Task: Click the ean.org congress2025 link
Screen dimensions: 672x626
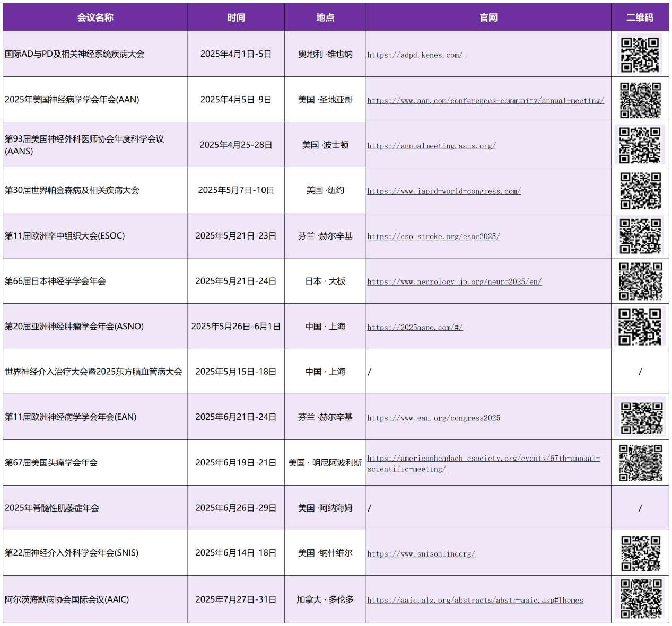Action: (x=433, y=418)
